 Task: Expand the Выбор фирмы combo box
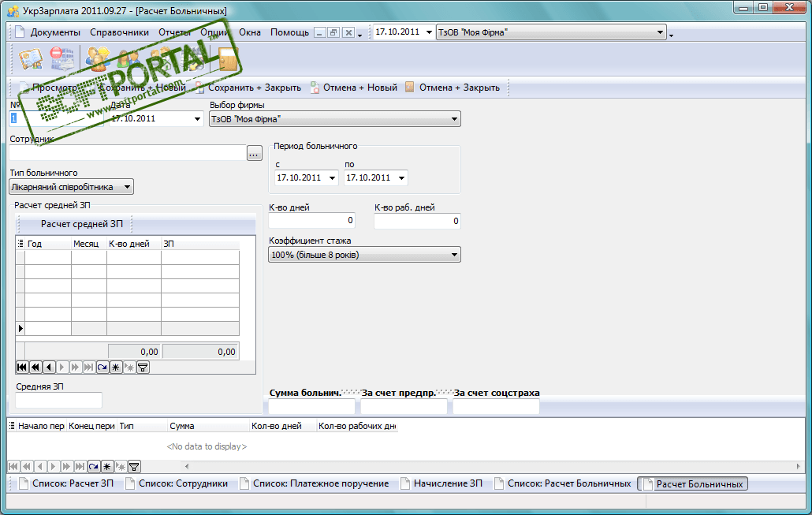tap(454, 118)
